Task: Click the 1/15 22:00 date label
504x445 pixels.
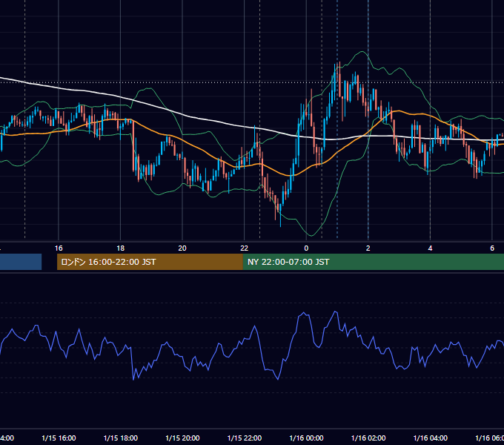Action: tap(245, 438)
